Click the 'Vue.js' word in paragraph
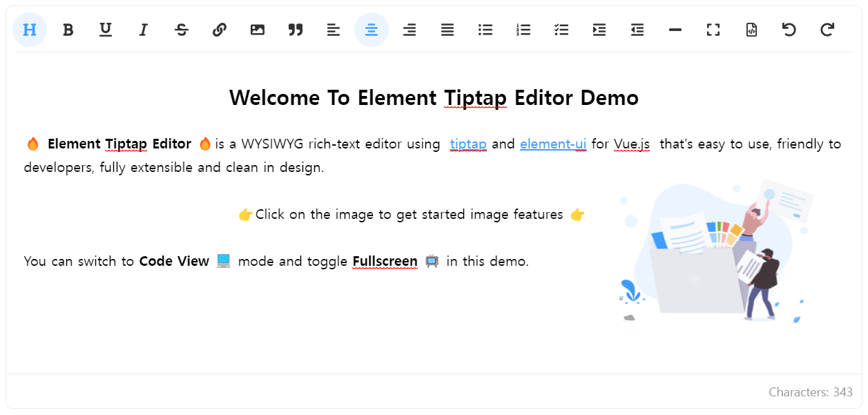 point(632,144)
